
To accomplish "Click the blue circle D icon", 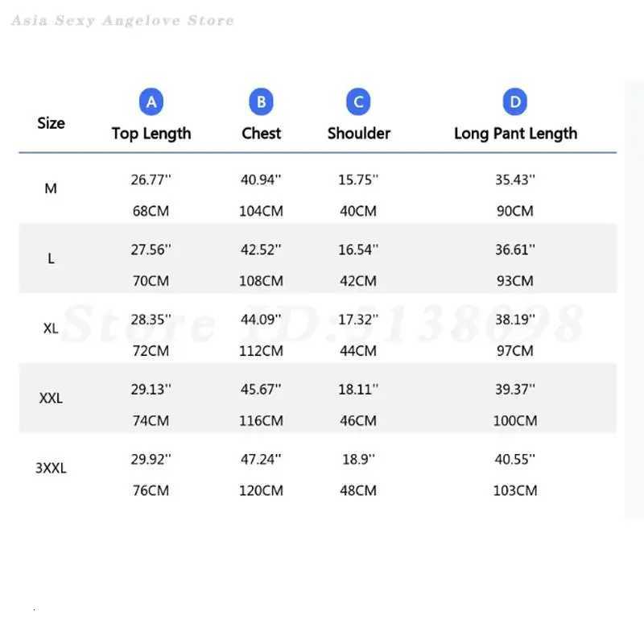I will 514,102.
